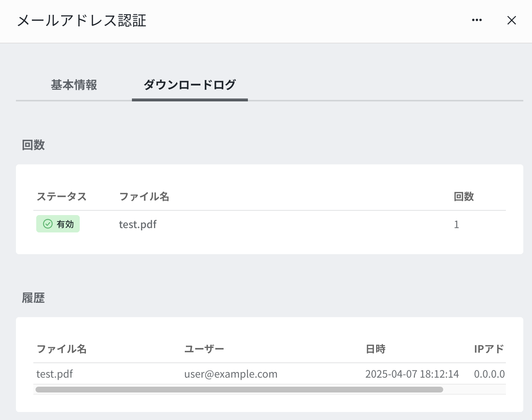The width and height of the screenshot is (532, 420).
Task: Click the 日時 column header
Action: (x=375, y=349)
